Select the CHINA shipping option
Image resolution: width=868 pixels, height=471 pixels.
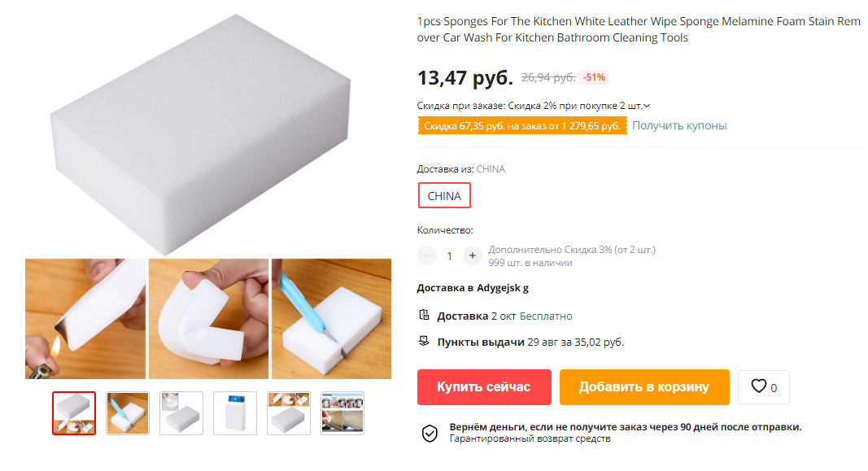444,196
